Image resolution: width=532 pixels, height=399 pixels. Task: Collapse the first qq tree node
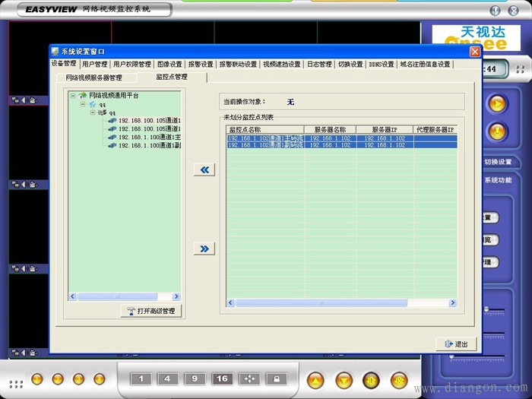(83, 104)
